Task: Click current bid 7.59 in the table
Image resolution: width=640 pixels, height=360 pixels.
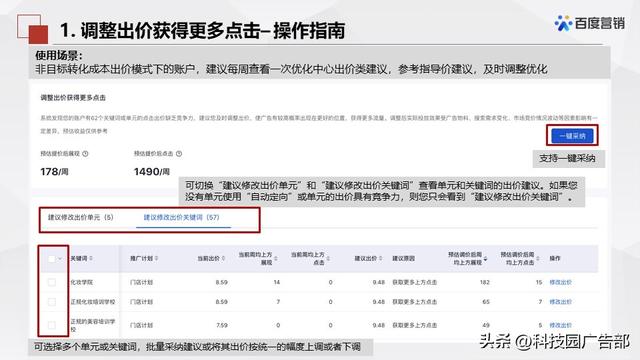Action: 222,325
